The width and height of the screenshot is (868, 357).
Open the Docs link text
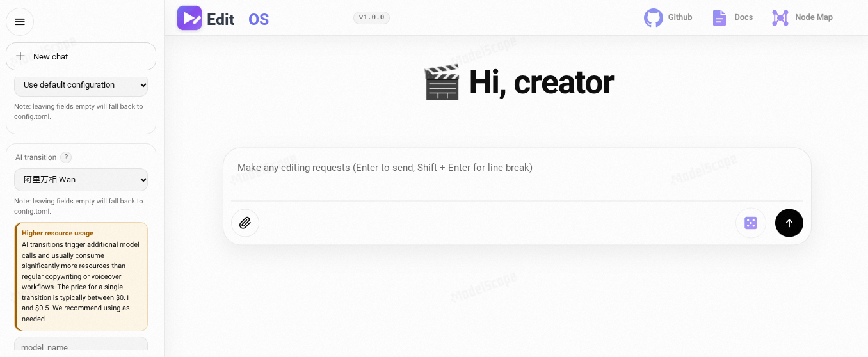[x=743, y=17]
